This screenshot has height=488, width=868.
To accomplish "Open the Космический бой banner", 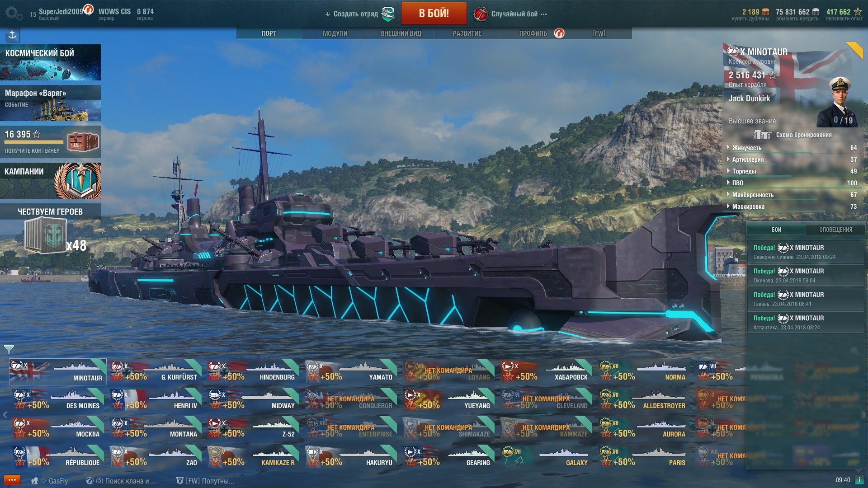I will point(50,62).
